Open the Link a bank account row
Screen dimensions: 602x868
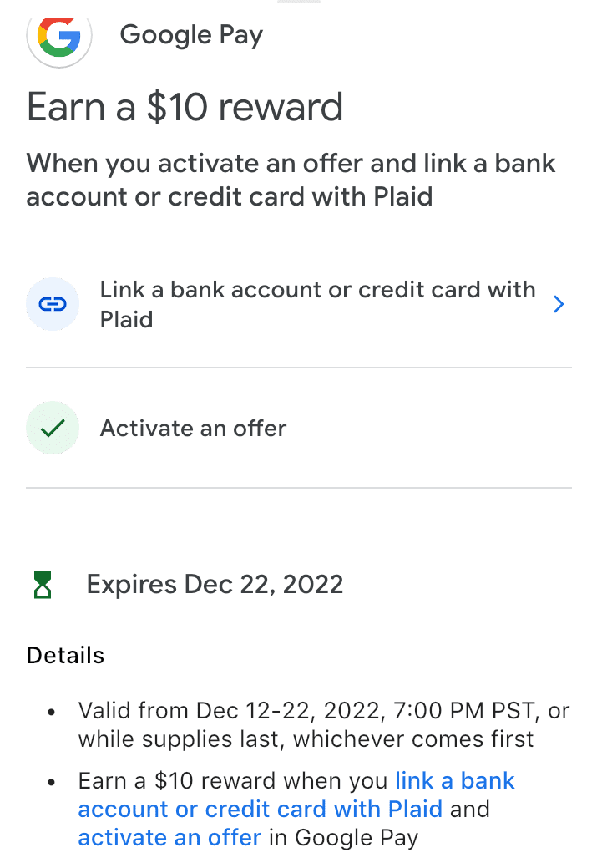(x=317, y=305)
